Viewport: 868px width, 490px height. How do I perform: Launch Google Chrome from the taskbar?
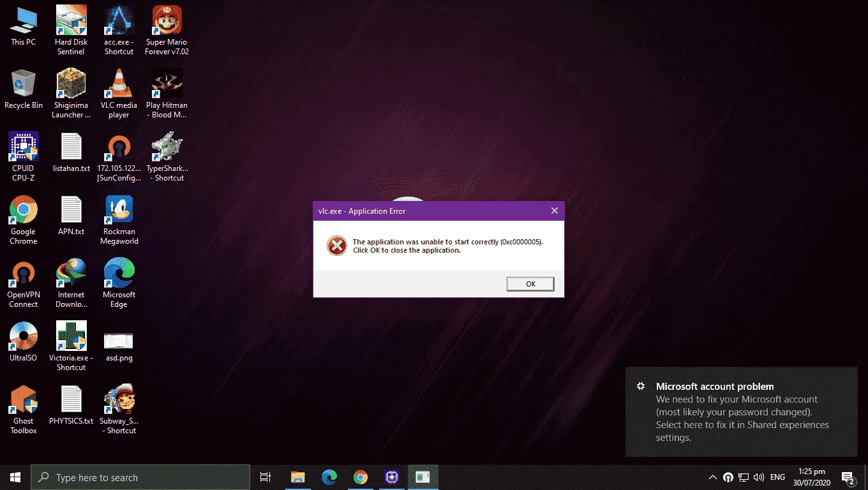361,477
